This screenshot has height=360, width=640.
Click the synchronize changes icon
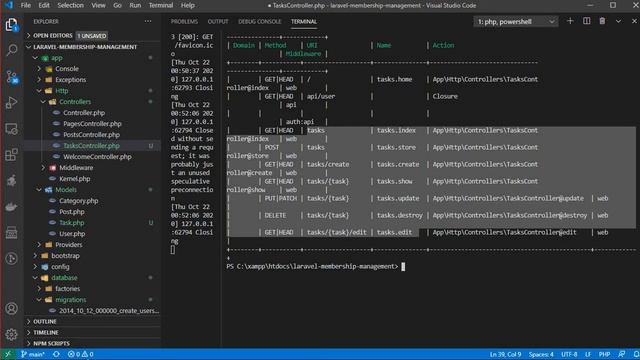tap(56, 354)
